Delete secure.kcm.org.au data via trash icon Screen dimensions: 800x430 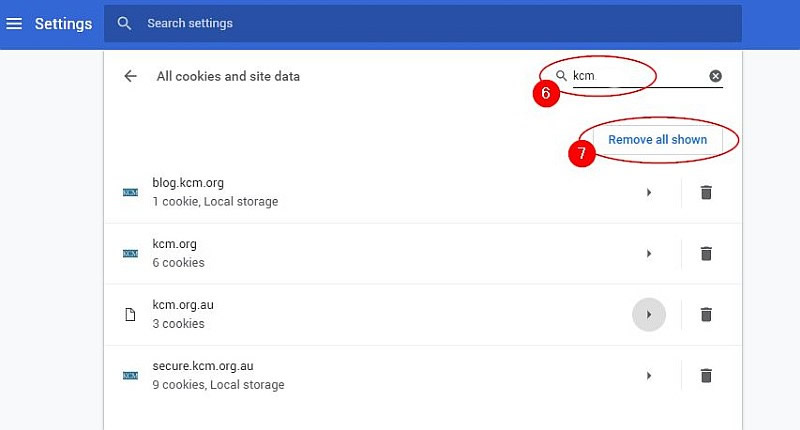coord(706,376)
